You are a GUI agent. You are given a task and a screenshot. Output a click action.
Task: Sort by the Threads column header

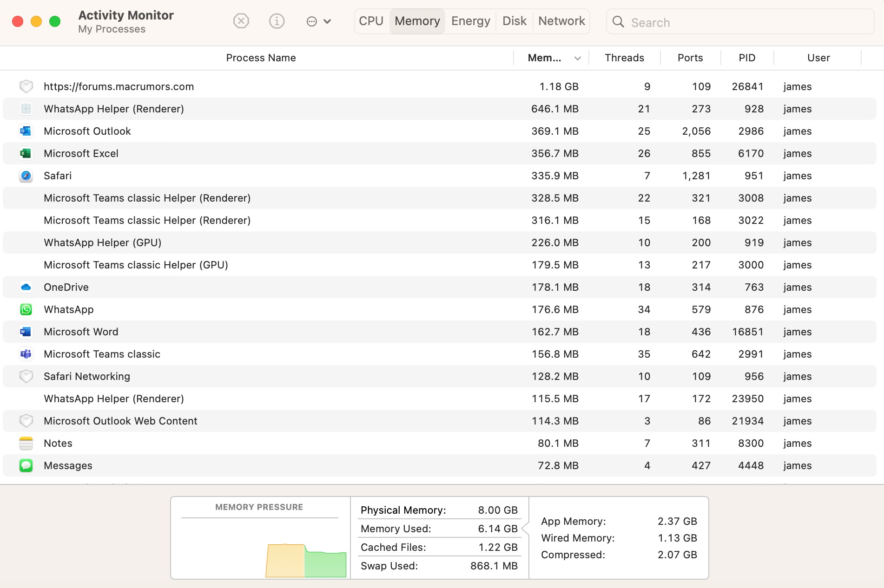pyautogui.click(x=624, y=58)
